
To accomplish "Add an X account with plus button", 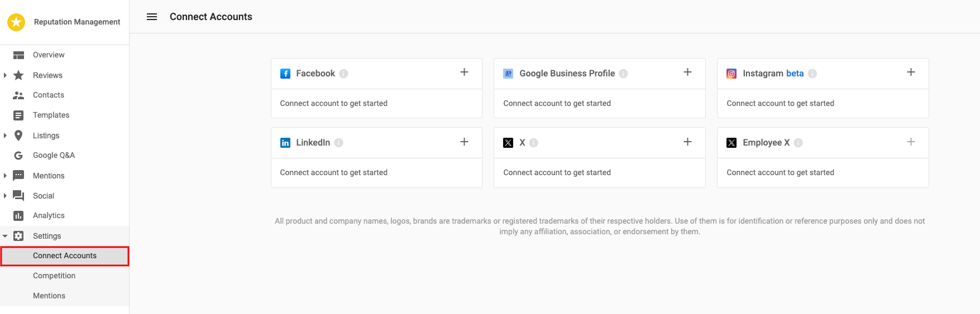I will coord(687,142).
